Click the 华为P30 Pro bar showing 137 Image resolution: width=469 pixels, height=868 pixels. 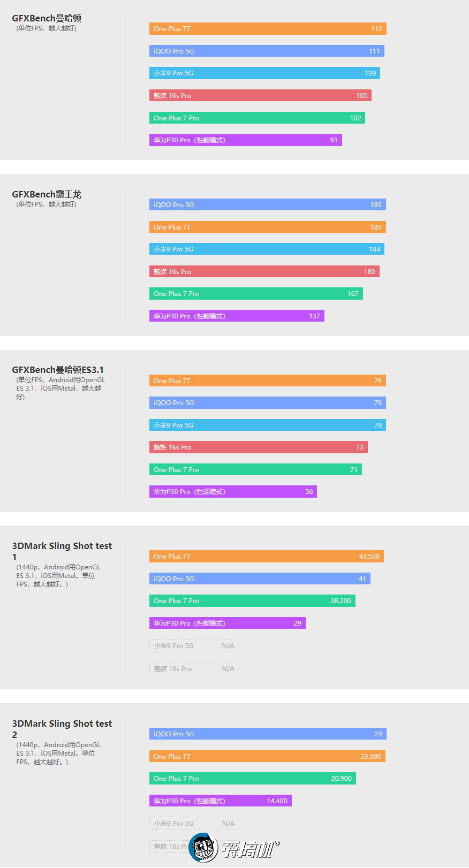pos(237,316)
